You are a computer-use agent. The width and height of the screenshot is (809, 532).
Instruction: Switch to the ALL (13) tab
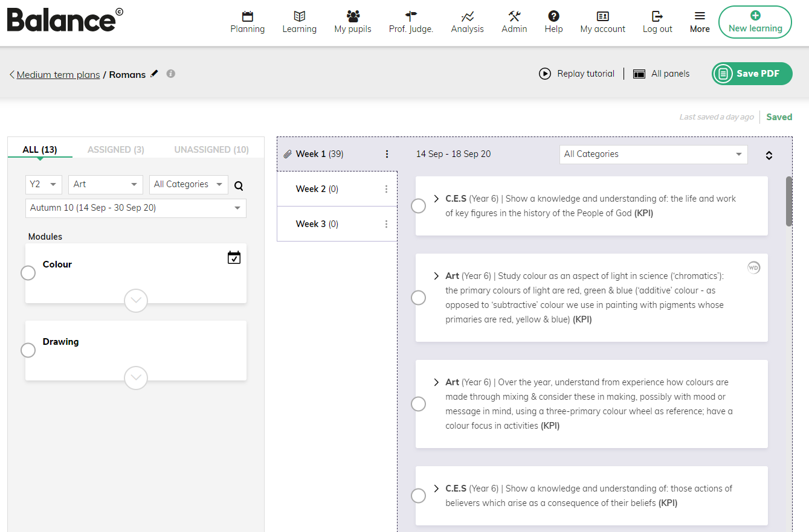[40, 149]
